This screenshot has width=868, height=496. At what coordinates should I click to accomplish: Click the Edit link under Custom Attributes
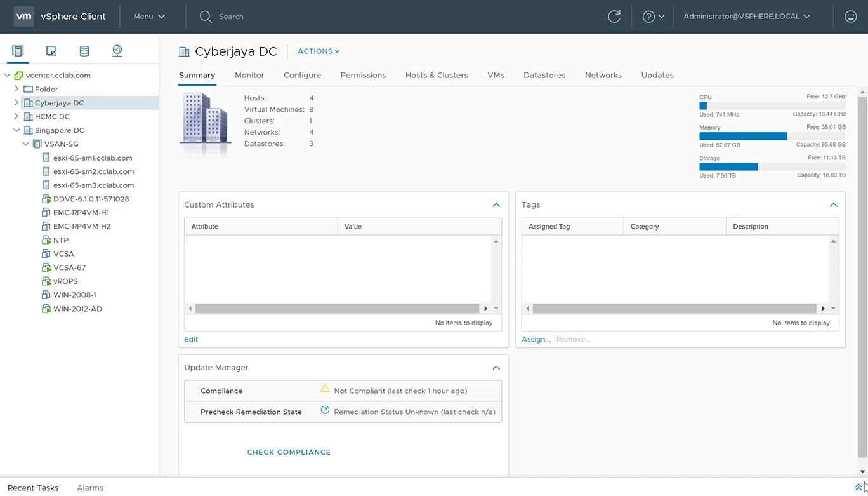[x=191, y=339]
